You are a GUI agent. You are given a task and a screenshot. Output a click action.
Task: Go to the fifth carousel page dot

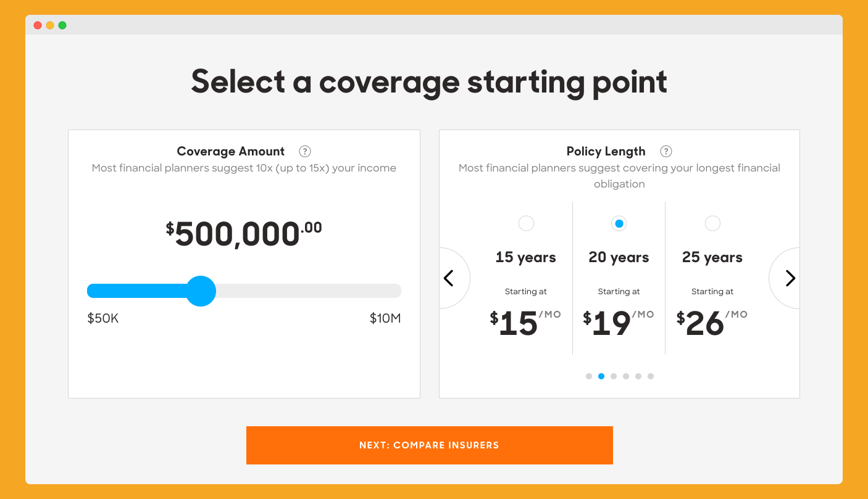pos(638,376)
